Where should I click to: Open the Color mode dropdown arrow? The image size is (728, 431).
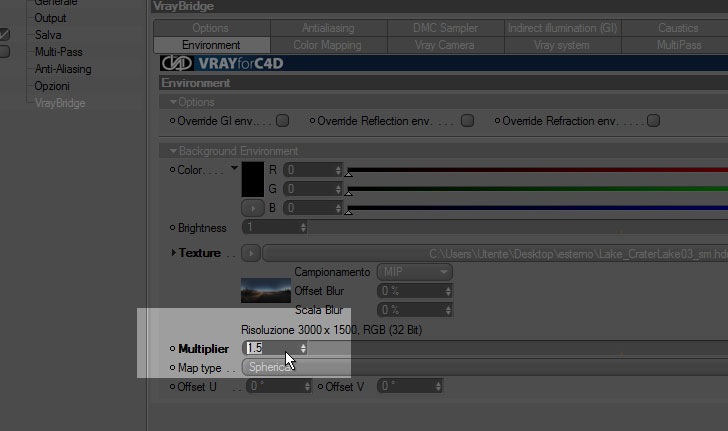234,168
